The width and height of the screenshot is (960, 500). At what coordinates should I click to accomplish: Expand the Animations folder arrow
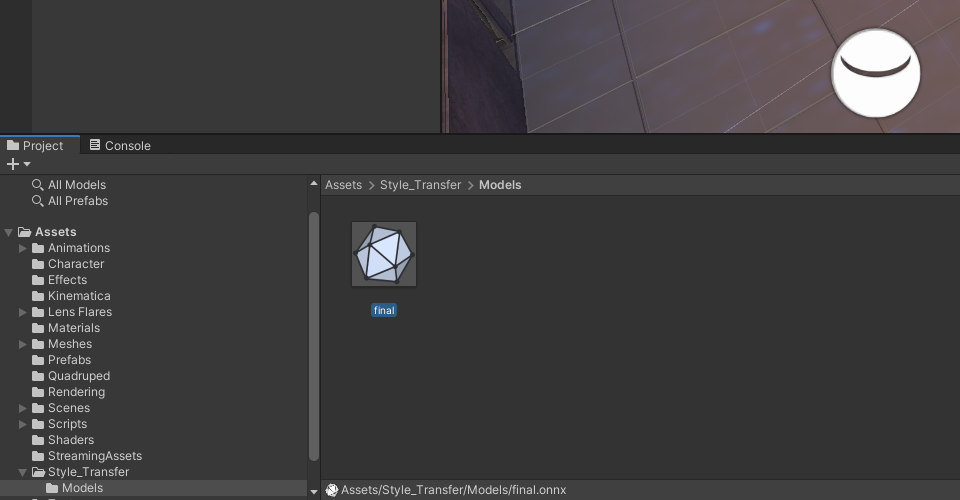point(23,248)
